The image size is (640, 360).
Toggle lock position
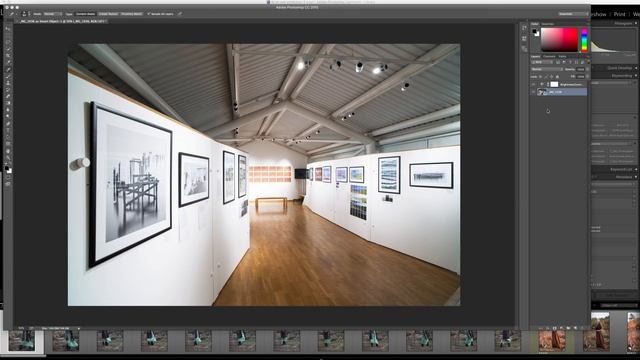click(x=551, y=77)
